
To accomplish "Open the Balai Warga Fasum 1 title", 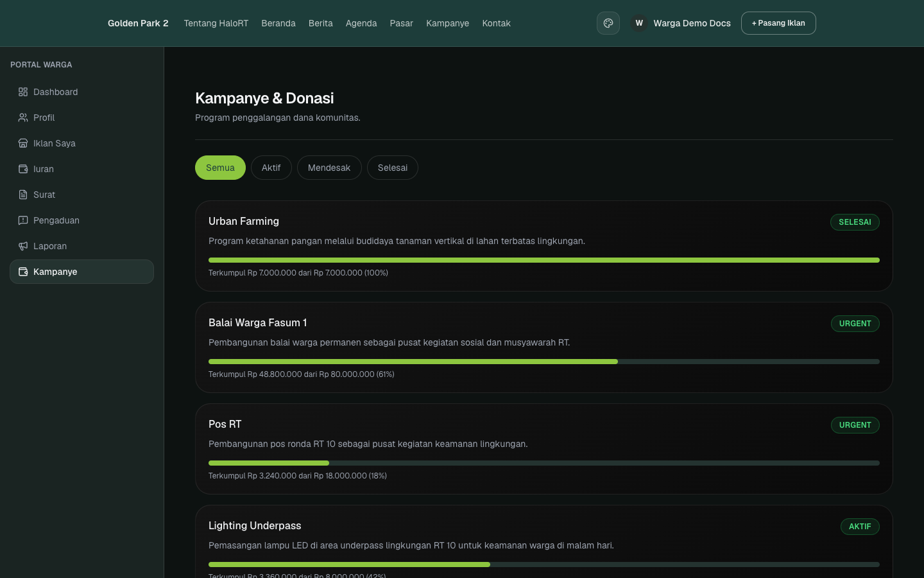I will [x=257, y=322].
